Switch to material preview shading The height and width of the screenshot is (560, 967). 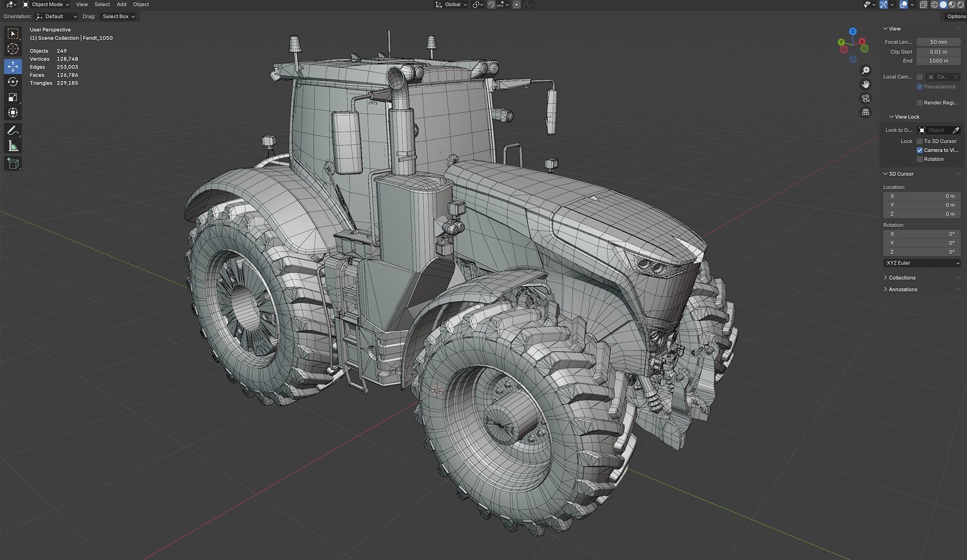(x=951, y=5)
